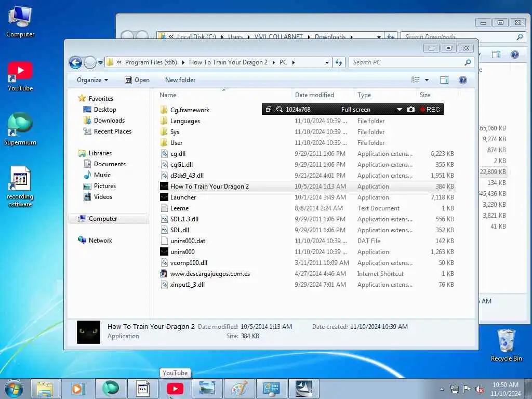Change your view icon in toolbar
The width and height of the screenshot is (532, 399).
pyautogui.click(x=416, y=80)
